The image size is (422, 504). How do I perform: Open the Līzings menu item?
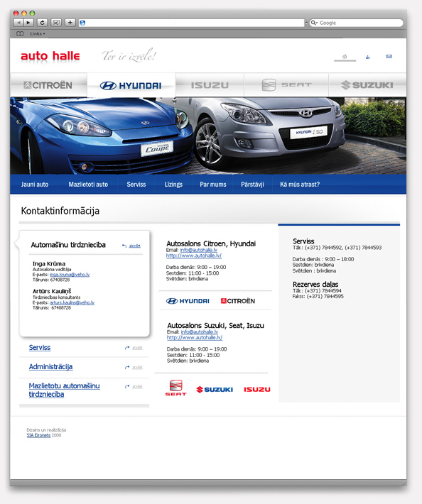[x=173, y=185]
